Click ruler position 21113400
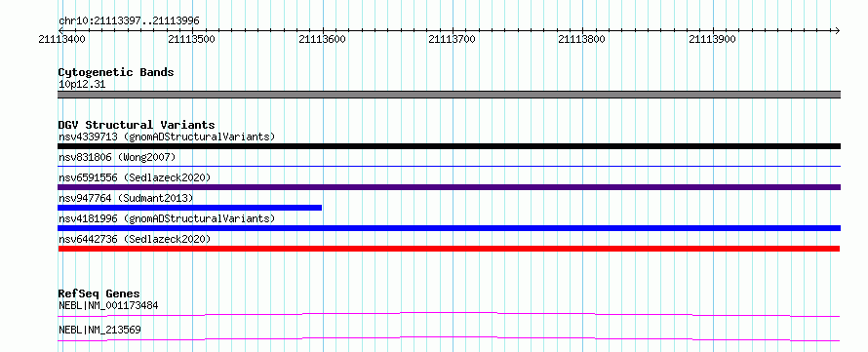The width and height of the screenshot is (868, 352). point(62,39)
